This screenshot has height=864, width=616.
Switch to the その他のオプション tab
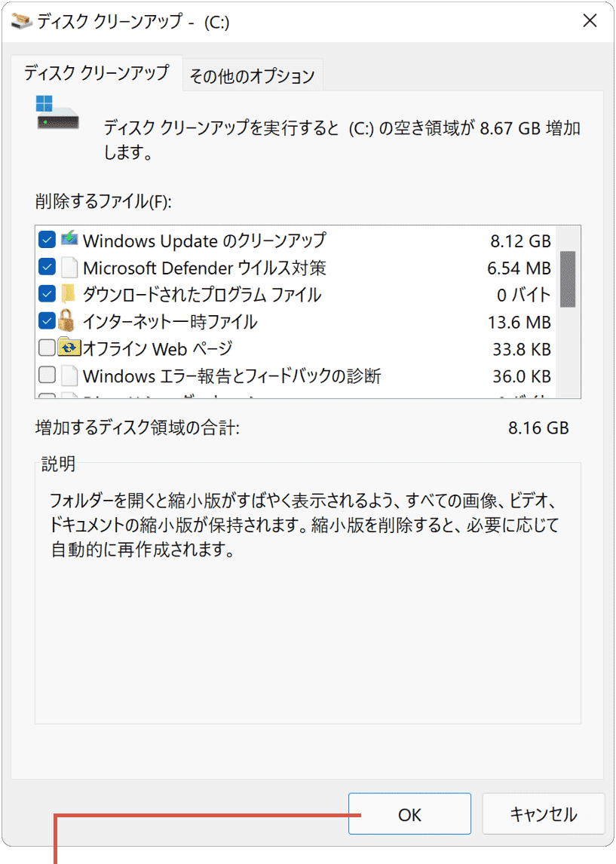pos(253,75)
